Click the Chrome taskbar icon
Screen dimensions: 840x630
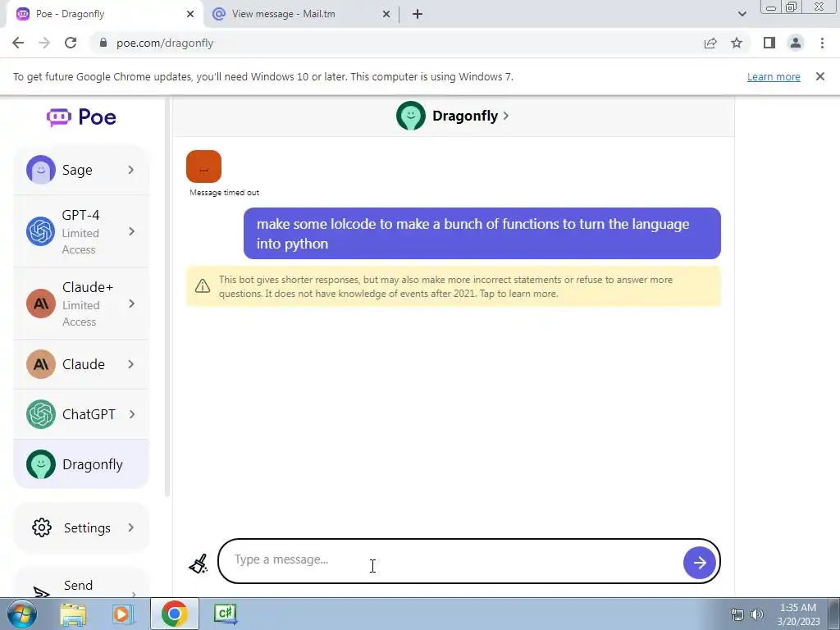[x=174, y=614]
